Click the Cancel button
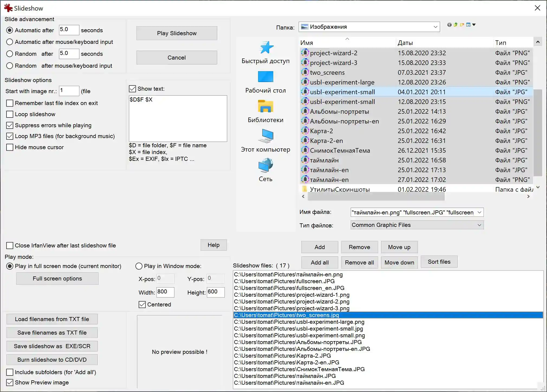 177,58
